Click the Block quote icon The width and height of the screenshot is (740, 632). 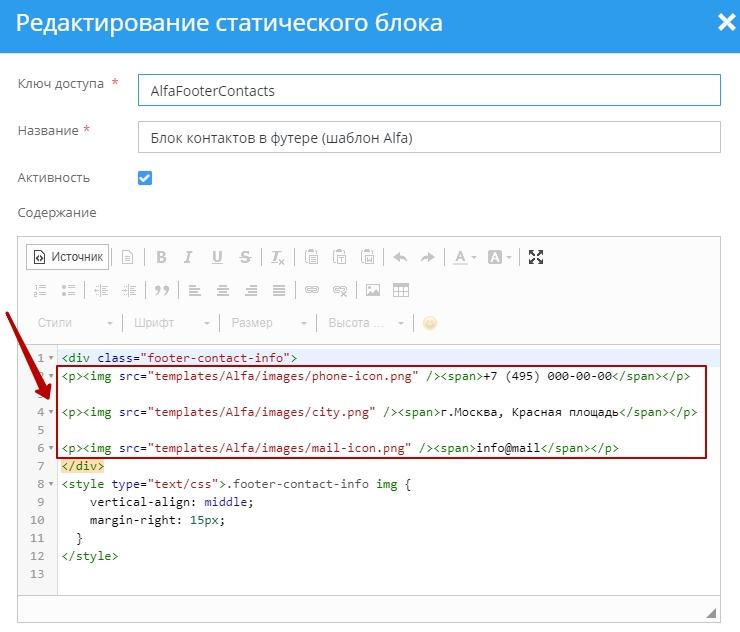161,290
